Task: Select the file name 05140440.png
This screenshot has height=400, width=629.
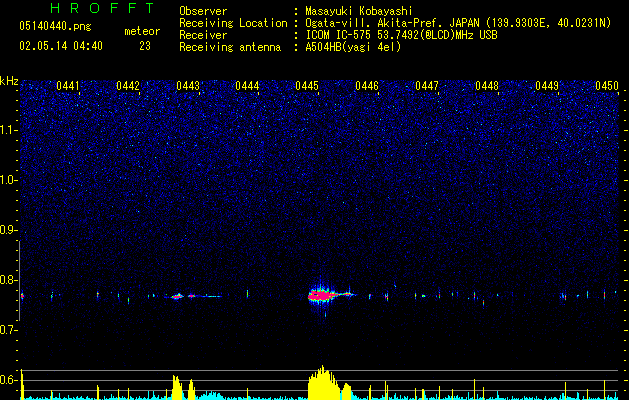Action: (55, 26)
